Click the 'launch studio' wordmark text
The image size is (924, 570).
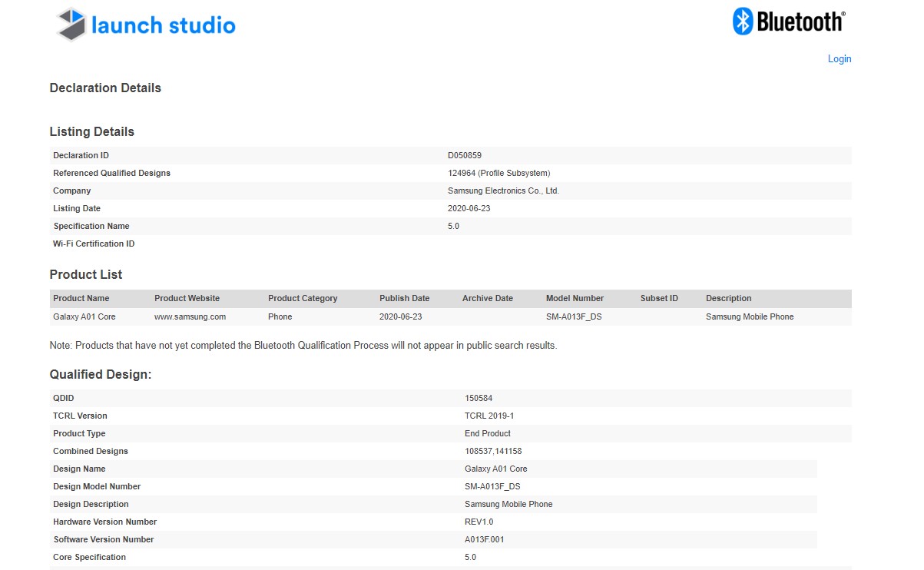pyautogui.click(x=164, y=25)
